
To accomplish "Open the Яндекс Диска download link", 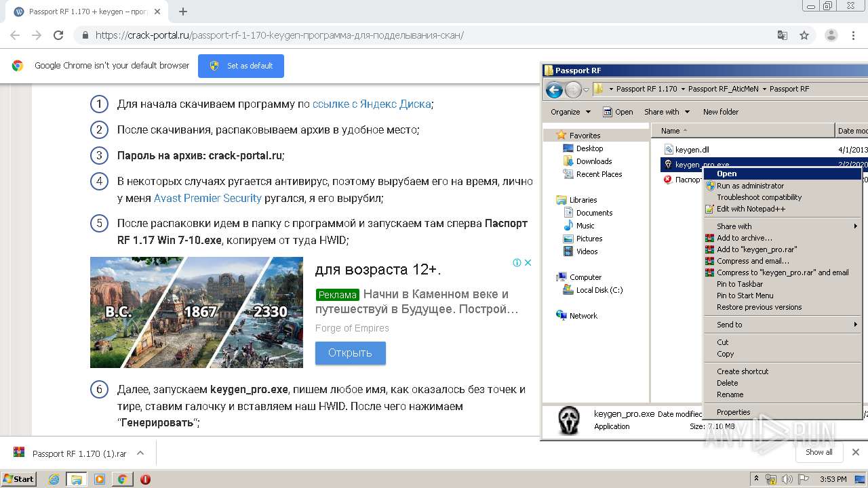I will pyautogui.click(x=372, y=104).
